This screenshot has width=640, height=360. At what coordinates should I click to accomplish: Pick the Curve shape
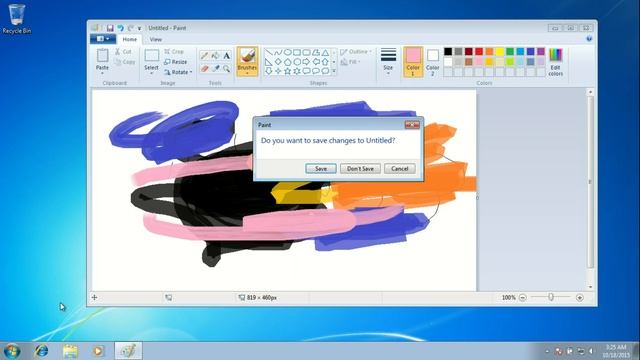tap(278, 52)
